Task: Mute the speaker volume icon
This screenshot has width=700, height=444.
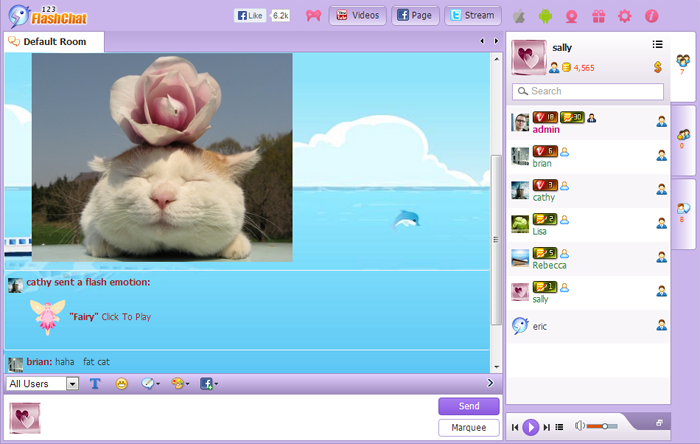Action: pos(580,427)
